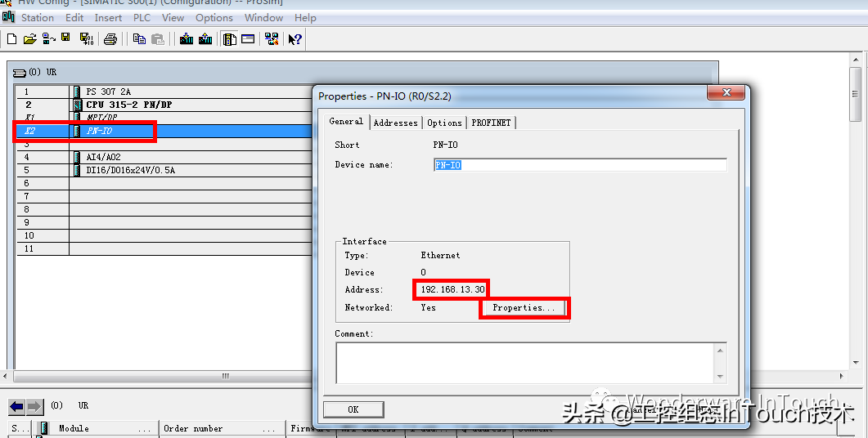Click the Configure Network icon
The width and height of the screenshot is (868, 438).
[x=272, y=38]
